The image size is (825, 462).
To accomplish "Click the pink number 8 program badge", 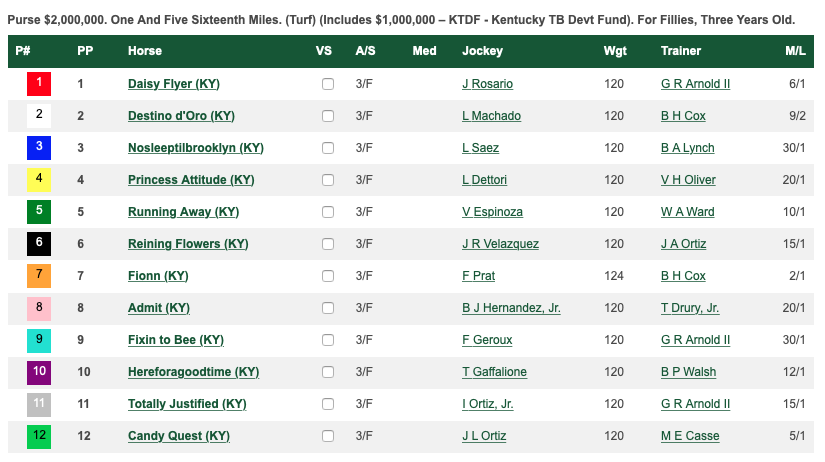I will tap(39, 308).
